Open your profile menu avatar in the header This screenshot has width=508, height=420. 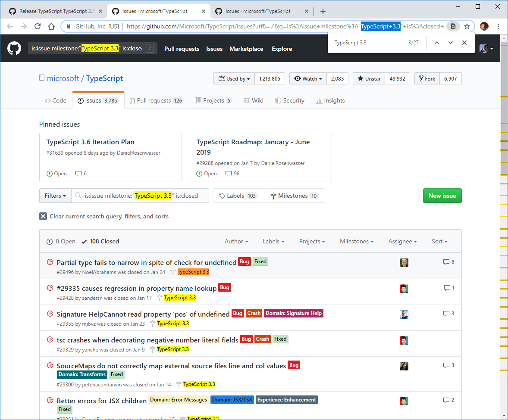[x=484, y=48]
